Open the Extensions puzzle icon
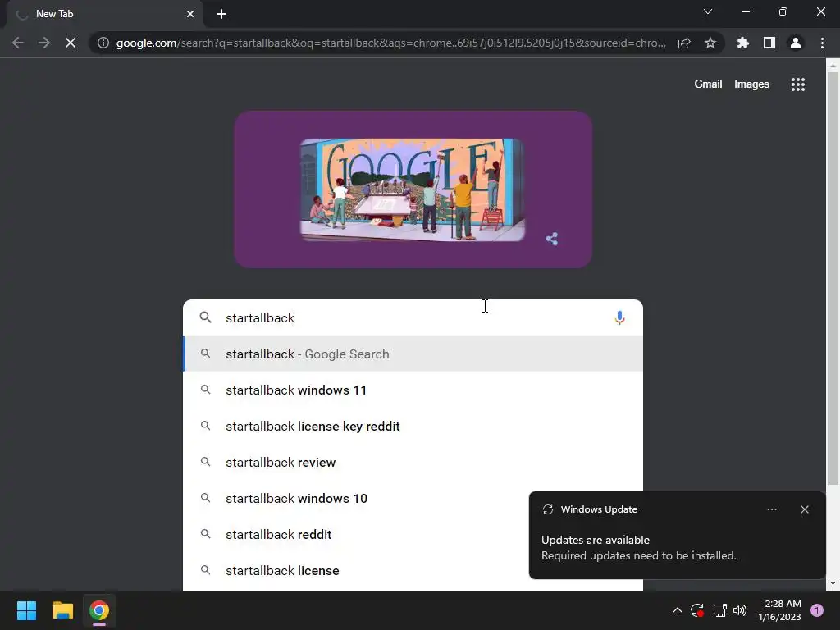This screenshot has width=840, height=630. tap(743, 43)
